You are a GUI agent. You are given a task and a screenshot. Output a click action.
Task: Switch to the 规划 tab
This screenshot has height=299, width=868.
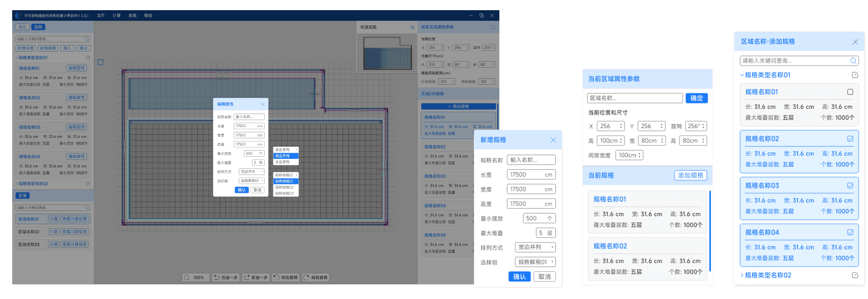click(x=22, y=27)
